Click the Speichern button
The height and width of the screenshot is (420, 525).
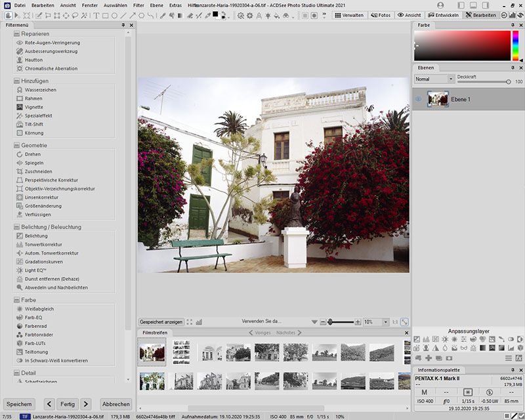coord(19,404)
